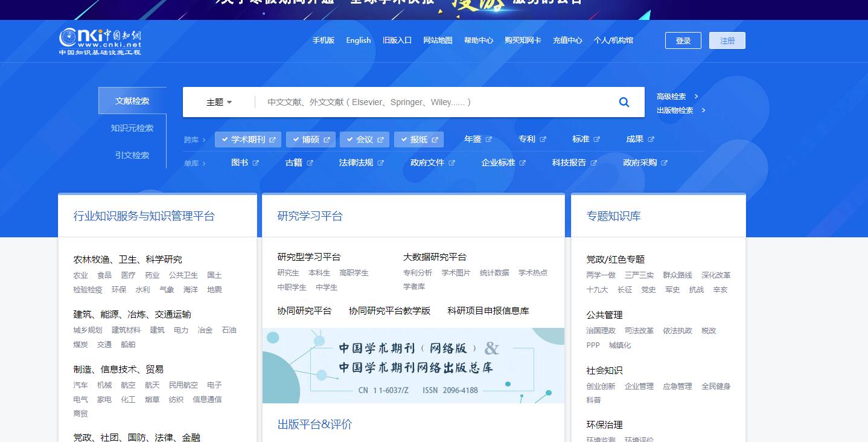868x442 pixels.
Task: Open external link icon beside 年鉴
Action: pyautogui.click(x=489, y=139)
